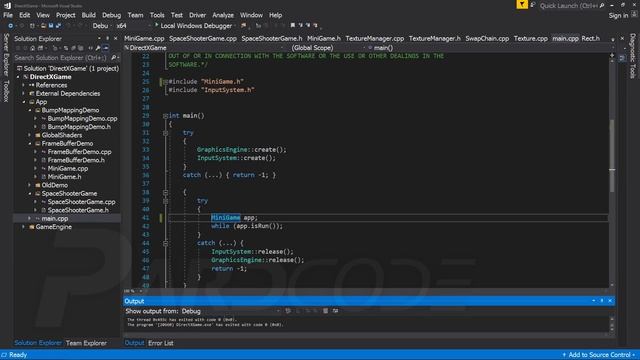
Task: Click the Save toolbar icon
Action: pos(51,26)
